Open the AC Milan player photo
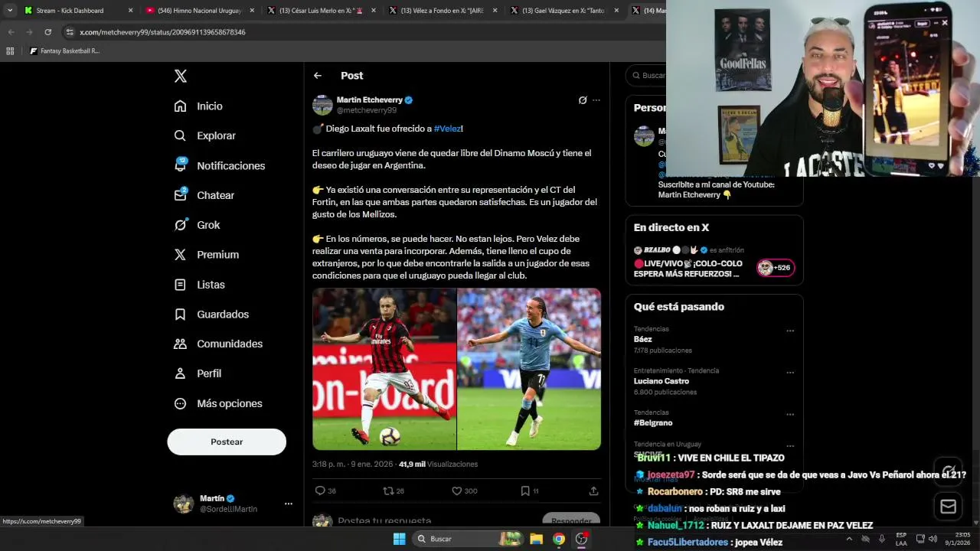This screenshot has height=551, width=980. pos(384,369)
